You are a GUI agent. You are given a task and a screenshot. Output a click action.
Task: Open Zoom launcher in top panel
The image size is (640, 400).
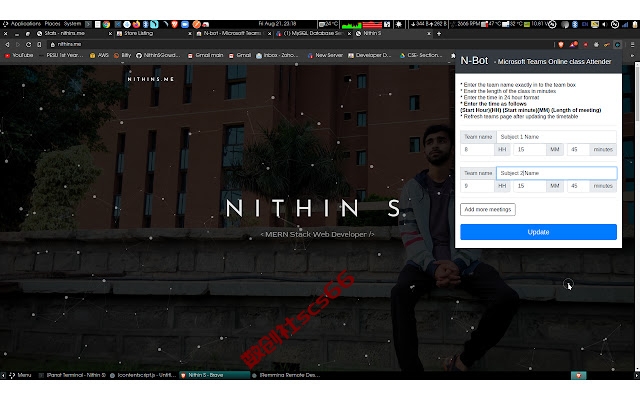point(184,24)
